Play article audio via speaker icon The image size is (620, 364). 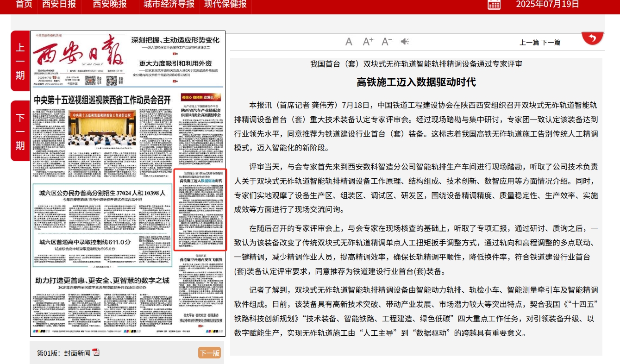405,42
